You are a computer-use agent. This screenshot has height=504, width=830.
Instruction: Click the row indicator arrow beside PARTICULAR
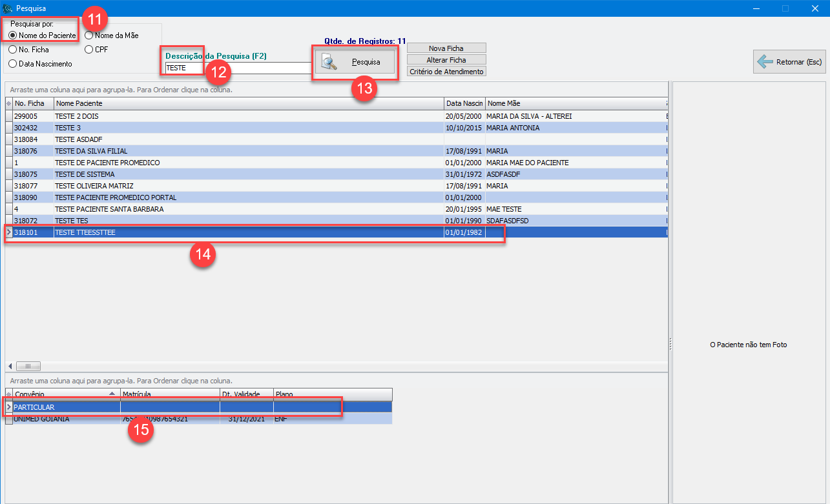[x=9, y=407]
